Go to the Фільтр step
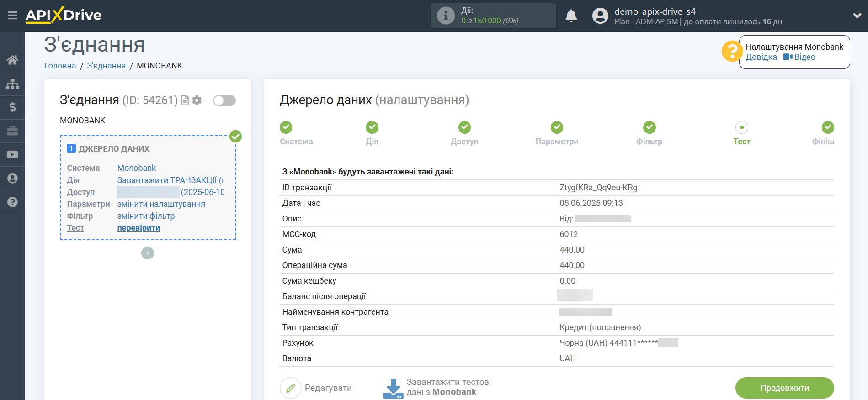 point(650,127)
